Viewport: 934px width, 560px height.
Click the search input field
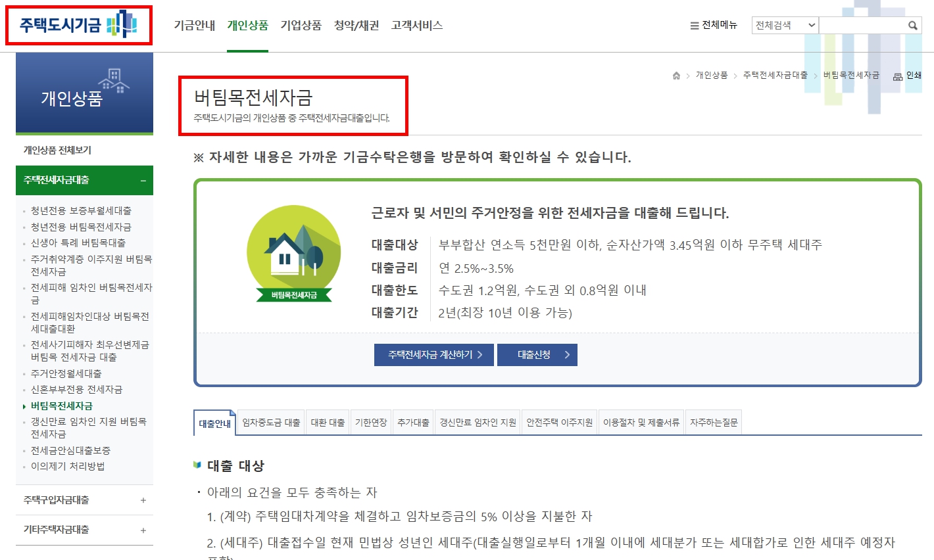point(863,26)
